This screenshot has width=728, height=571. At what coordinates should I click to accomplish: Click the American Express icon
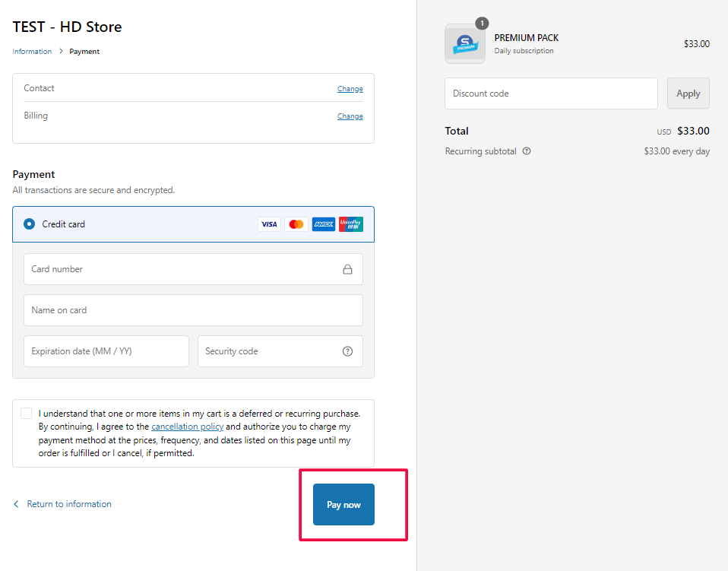(x=323, y=224)
